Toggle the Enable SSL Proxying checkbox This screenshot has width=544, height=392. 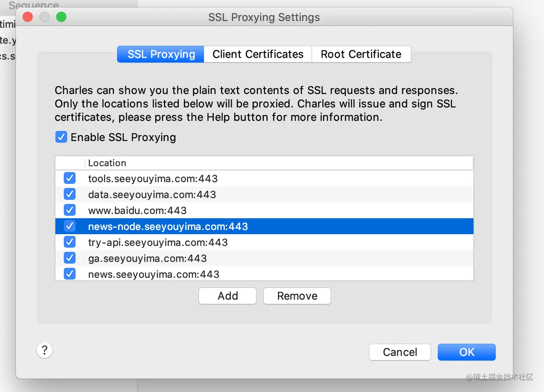tap(61, 137)
